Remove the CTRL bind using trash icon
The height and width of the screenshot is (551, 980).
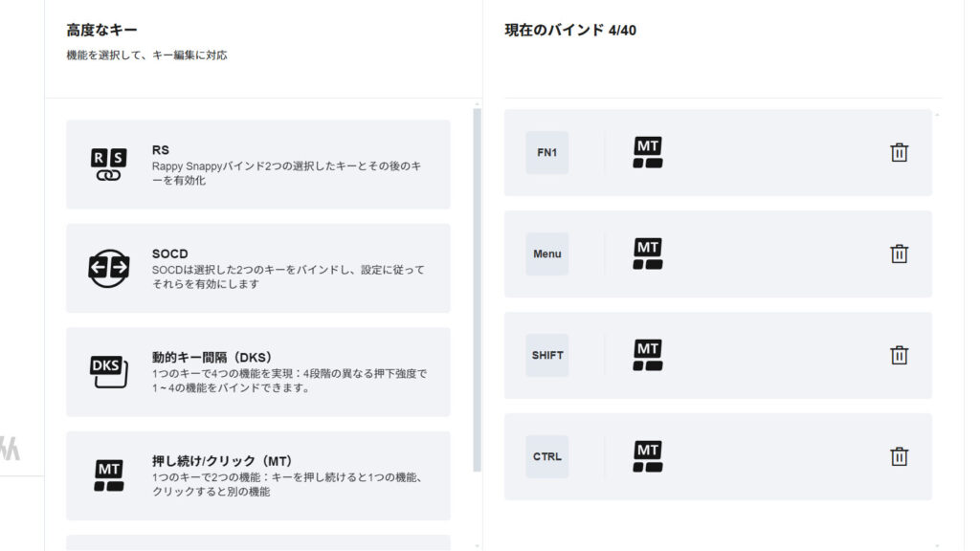point(899,456)
